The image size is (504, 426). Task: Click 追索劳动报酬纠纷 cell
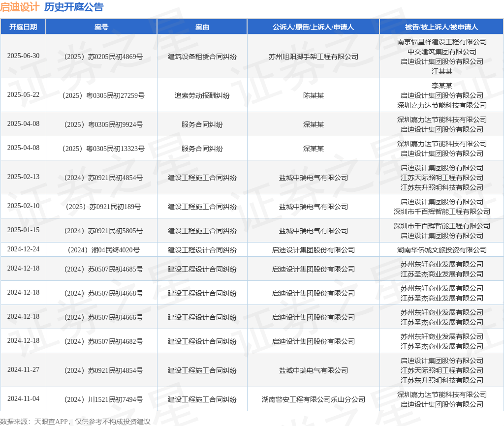[202, 95]
